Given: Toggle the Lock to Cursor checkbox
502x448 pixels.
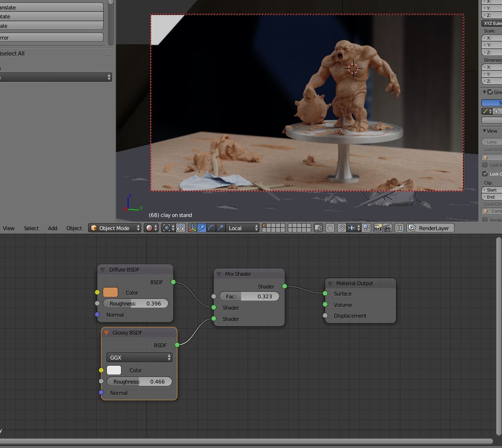Looking at the screenshot, I should (x=485, y=165).
